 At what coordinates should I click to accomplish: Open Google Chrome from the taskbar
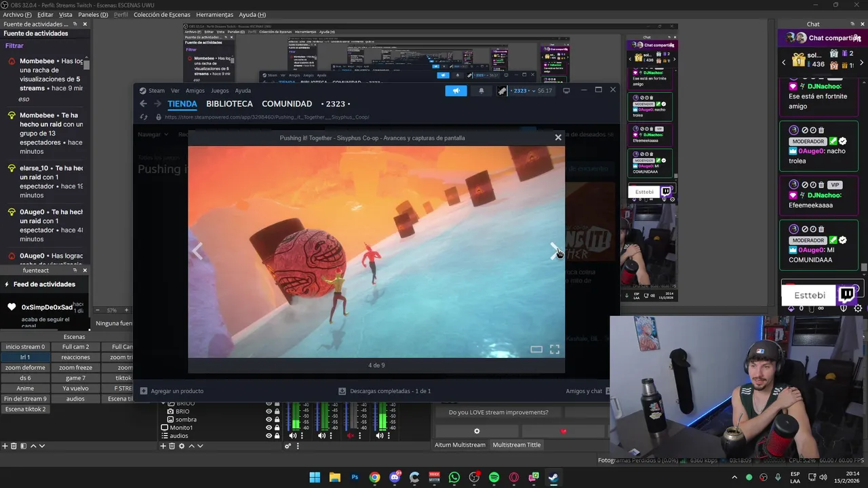point(374,477)
